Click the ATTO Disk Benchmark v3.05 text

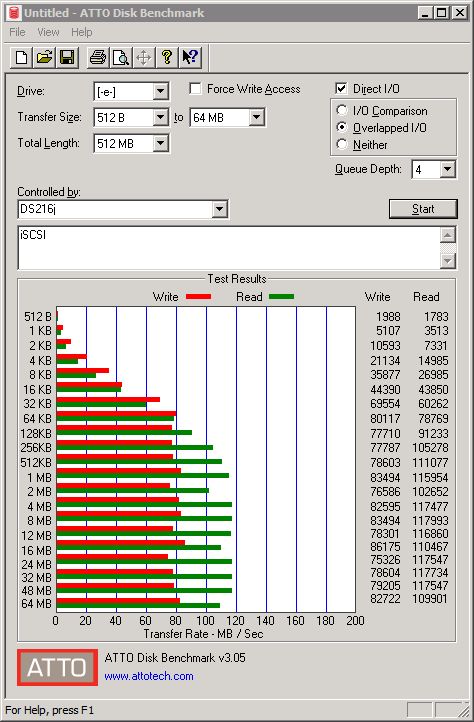click(175, 658)
